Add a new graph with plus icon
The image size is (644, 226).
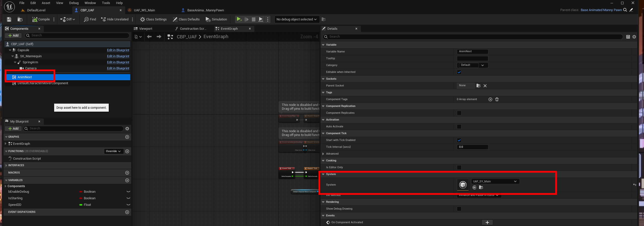point(127,137)
